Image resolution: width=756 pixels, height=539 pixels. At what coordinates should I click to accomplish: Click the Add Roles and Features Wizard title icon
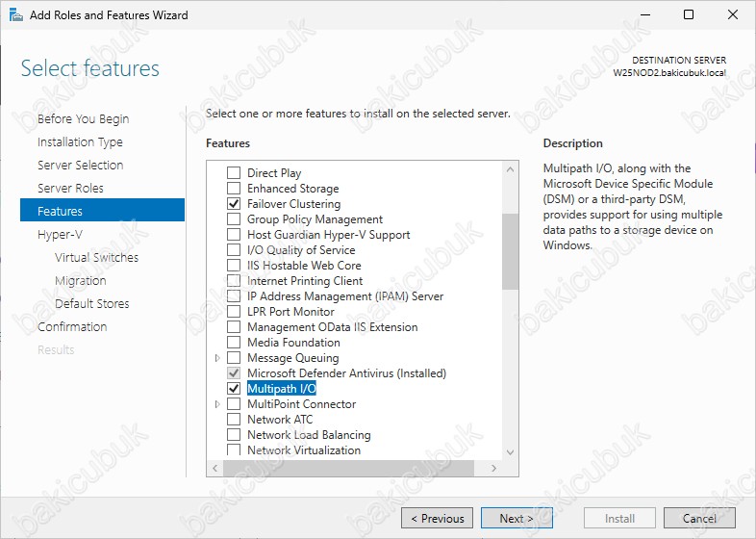point(16,15)
